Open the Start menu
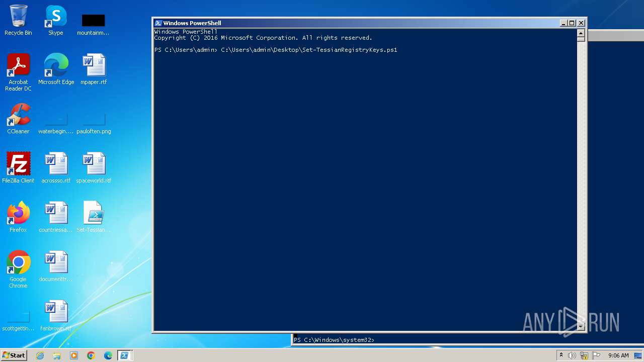This screenshot has height=362, width=644. (14, 355)
